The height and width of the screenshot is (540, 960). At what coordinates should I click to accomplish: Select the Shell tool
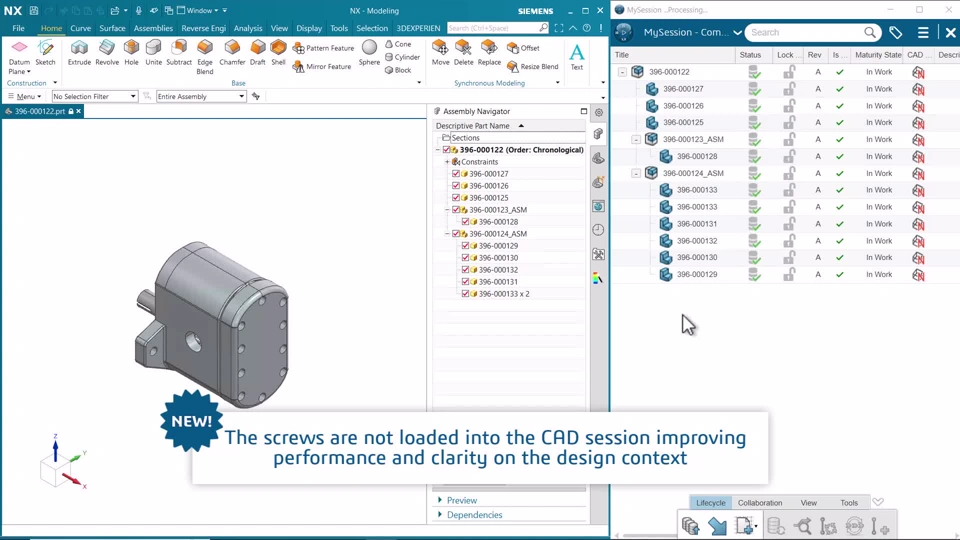pos(278,52)
